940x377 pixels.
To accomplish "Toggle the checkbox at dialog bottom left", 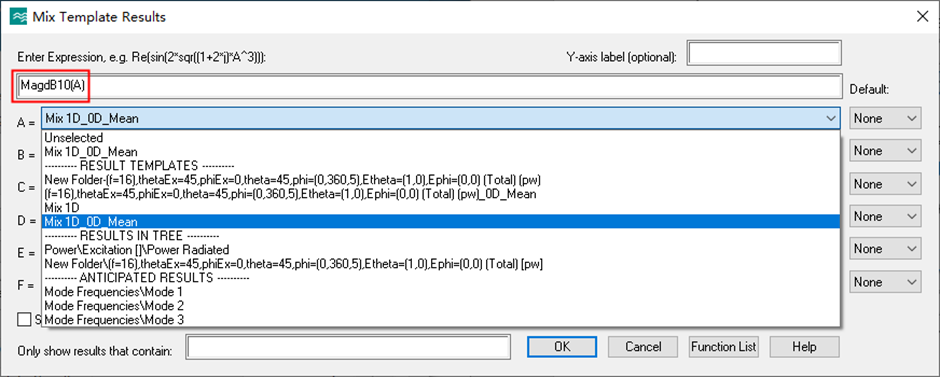I will point(24,319).
